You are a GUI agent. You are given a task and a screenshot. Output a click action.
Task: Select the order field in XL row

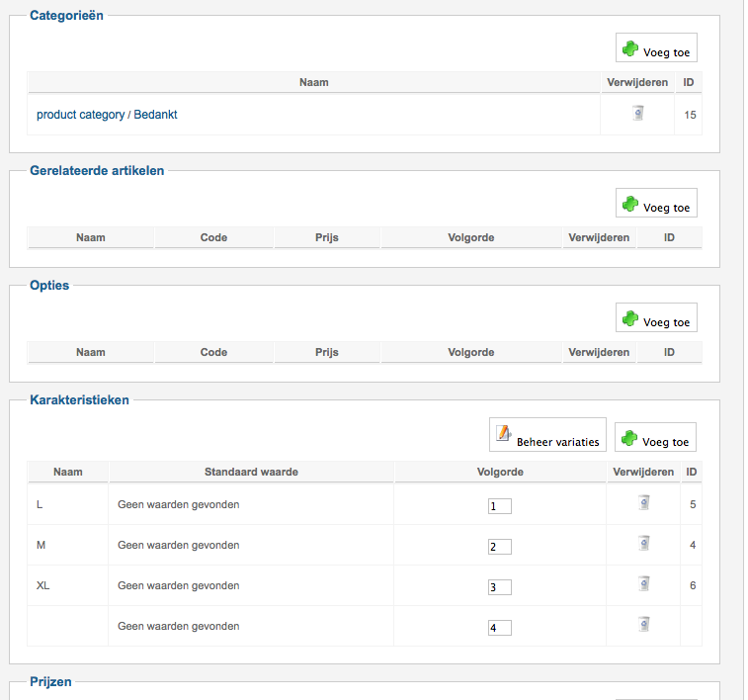tap(500, 587)
